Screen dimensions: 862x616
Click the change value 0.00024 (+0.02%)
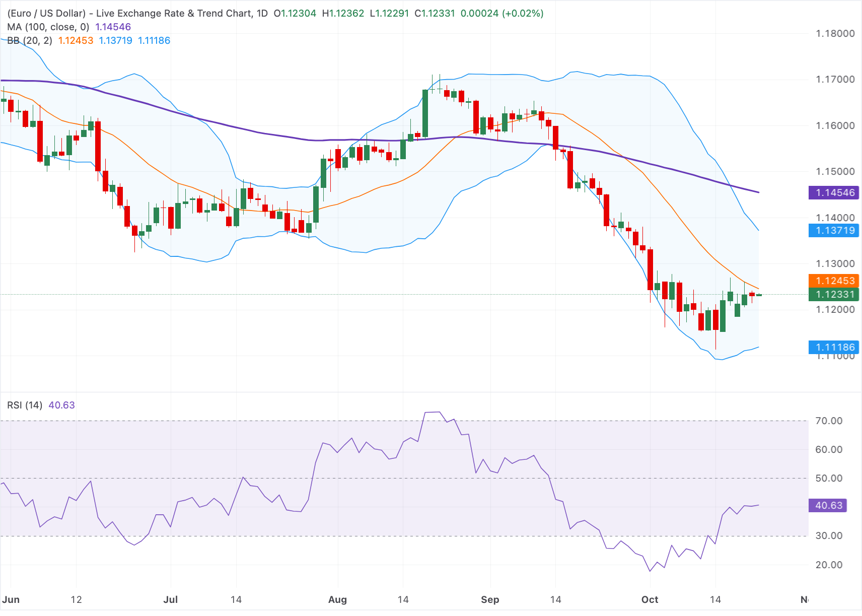coord(502,14)
